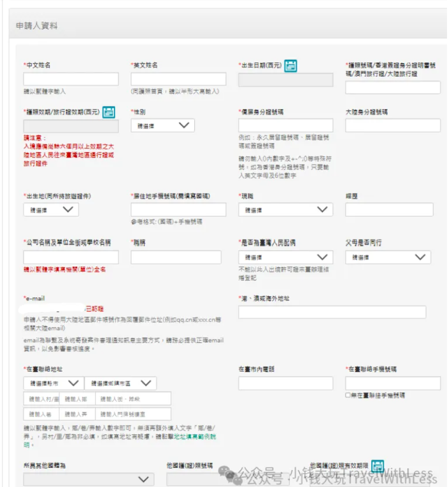Select the 現職 dropdown
This screenshot has width=448, height=487.
[x=285, y=210]
